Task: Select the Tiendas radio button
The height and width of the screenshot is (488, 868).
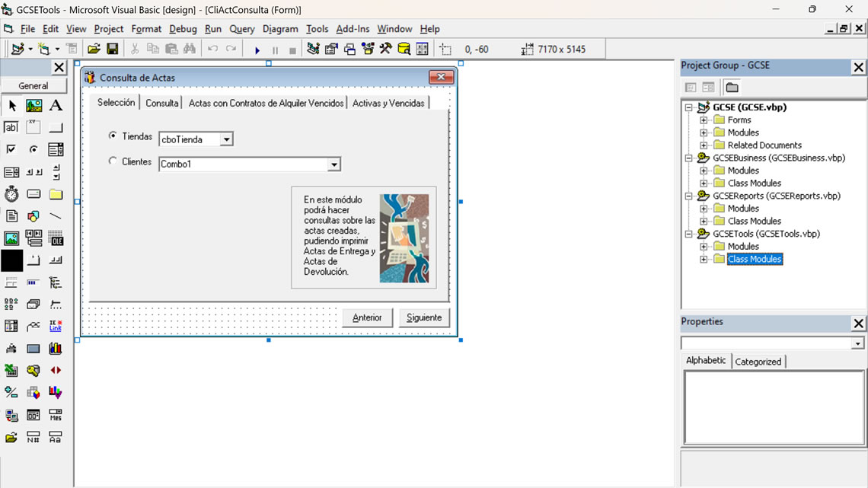Action: (114, 137)
